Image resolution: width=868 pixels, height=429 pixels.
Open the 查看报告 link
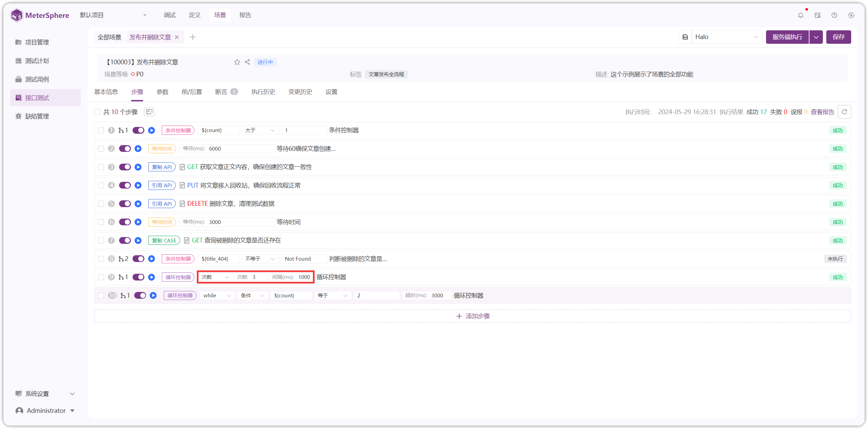pyautogui.click(x=822, y=112)
